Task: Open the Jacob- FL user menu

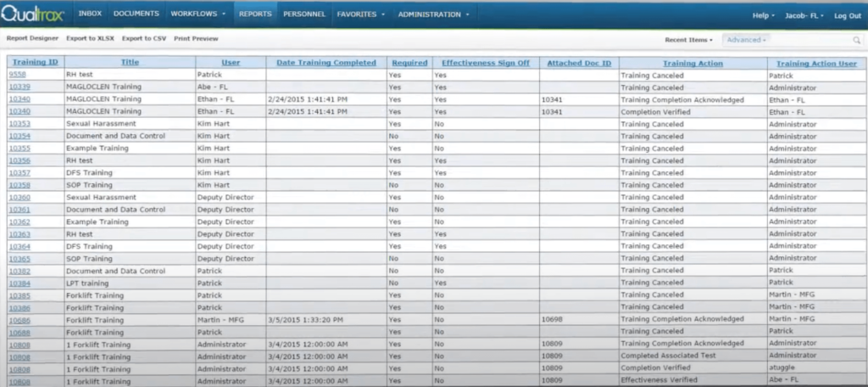Action: coord(804,16)
